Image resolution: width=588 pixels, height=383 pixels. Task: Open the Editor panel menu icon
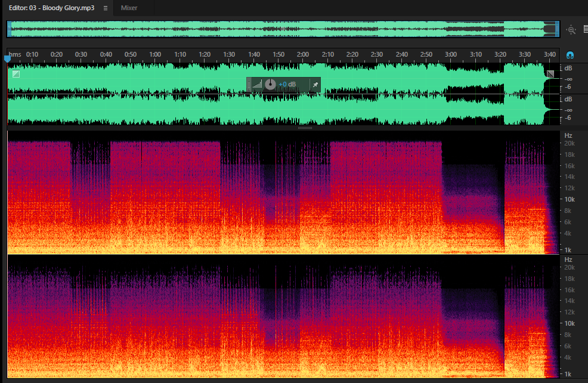click(x=106, y=8)
